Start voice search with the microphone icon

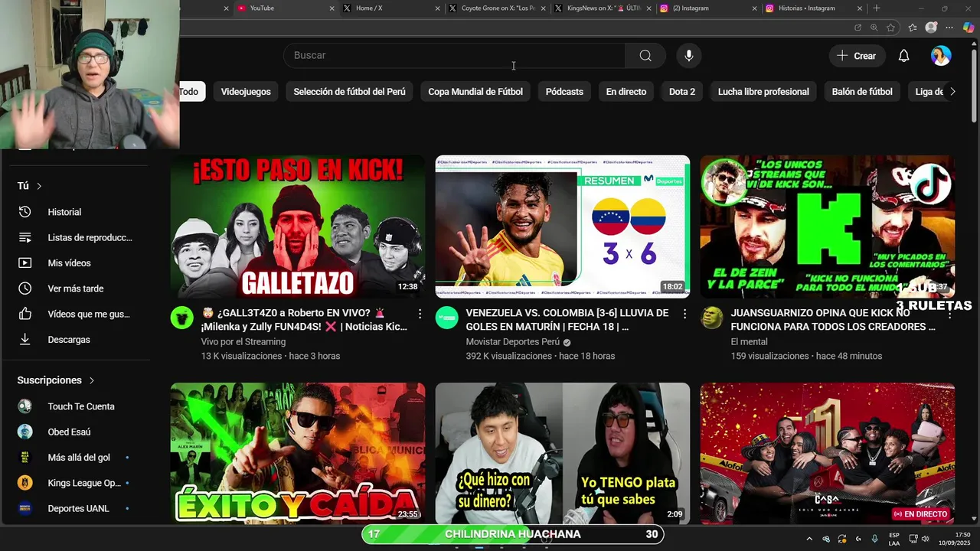click(688, 55)
